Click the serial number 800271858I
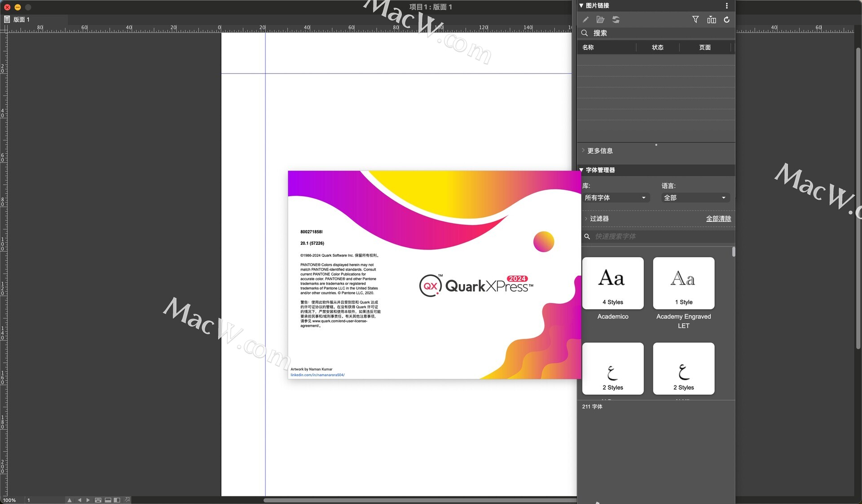This screenshot has width=862, height=504. pyautogui.click(x=312, y=232)
